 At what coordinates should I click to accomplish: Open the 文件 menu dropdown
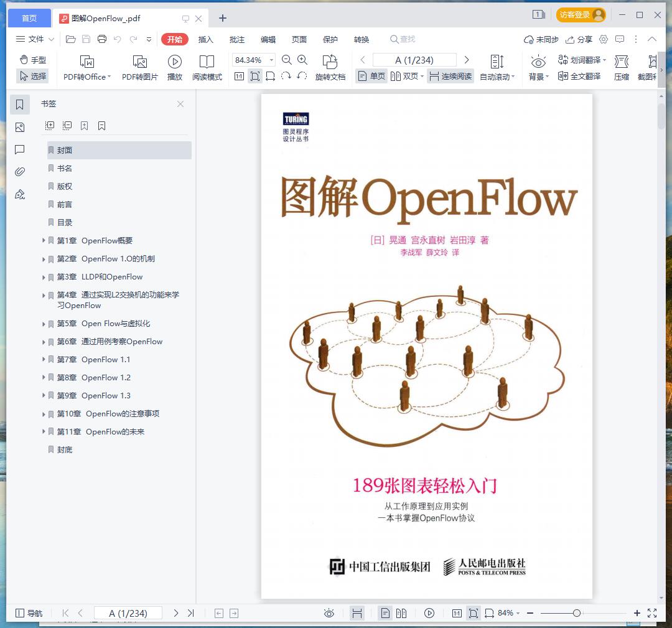(x=35, y=39)
